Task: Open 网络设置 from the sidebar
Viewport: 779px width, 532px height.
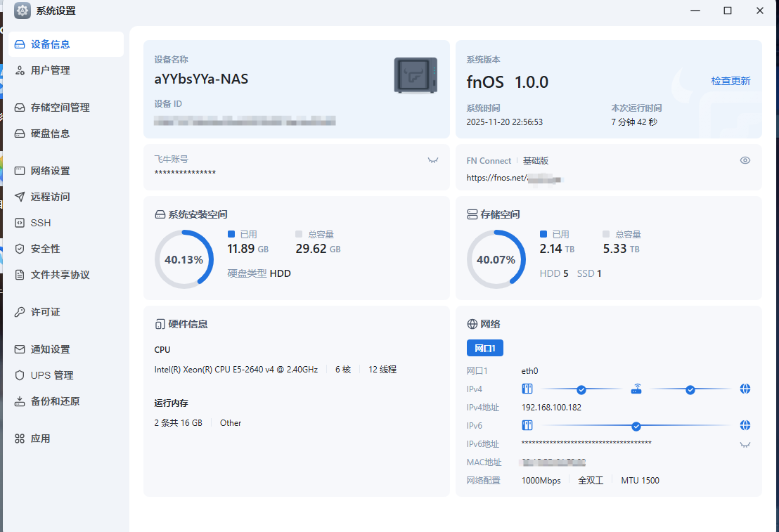Action: click(x=50, y=171)
